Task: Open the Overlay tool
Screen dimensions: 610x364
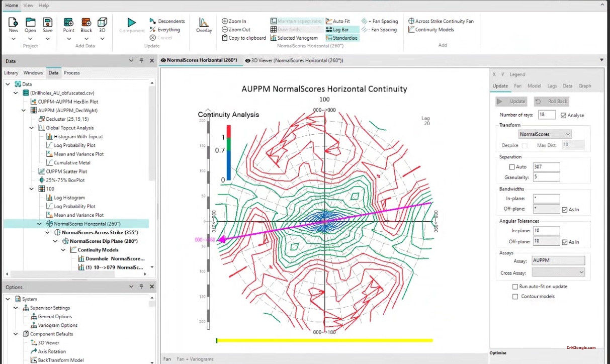Action: [204, 23]
